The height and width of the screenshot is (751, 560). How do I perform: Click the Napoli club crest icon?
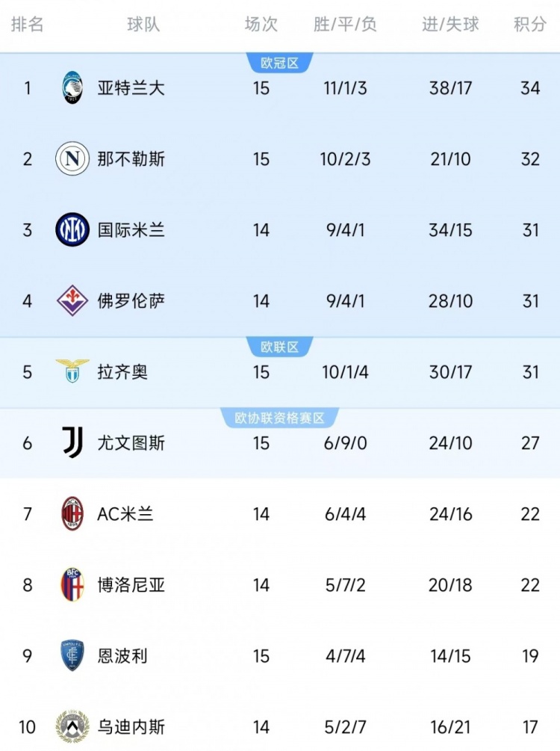pos(72,159)
